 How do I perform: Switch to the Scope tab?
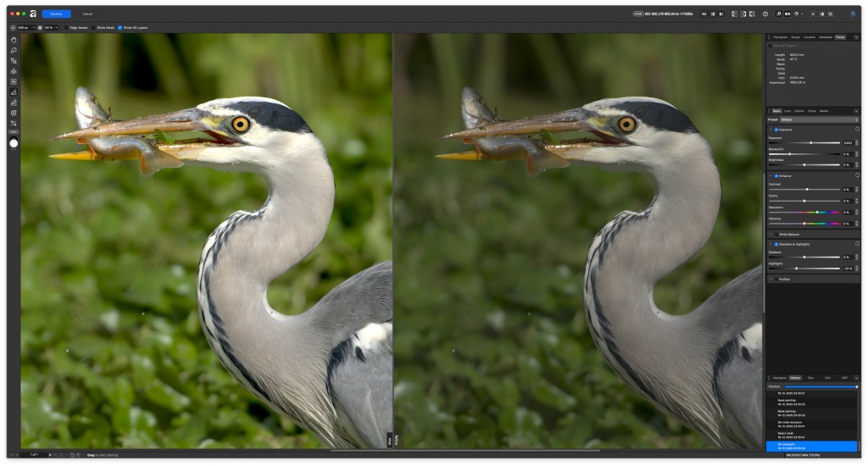tap(795, 37)
